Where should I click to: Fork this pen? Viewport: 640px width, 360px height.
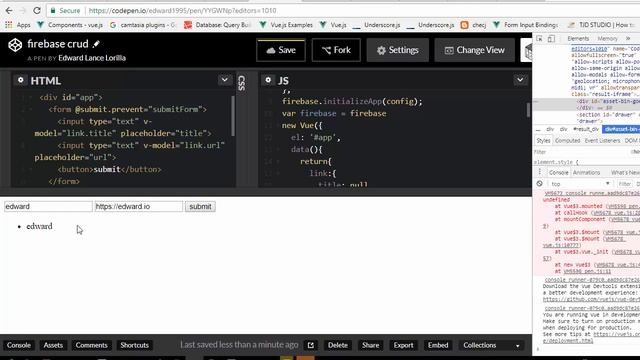tap(336, 50)
